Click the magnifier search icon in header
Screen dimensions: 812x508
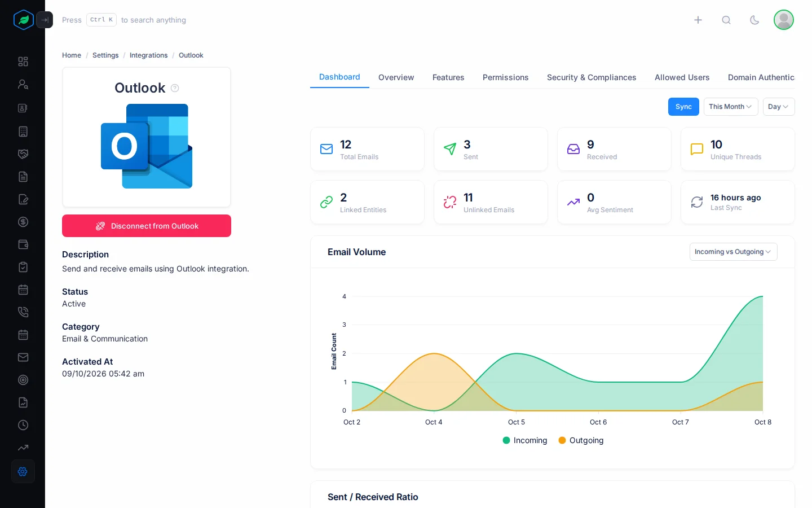tap(726, 20)
